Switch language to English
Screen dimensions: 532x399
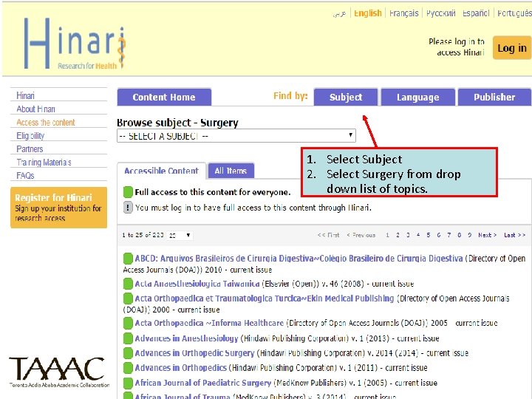coord(368,13)
